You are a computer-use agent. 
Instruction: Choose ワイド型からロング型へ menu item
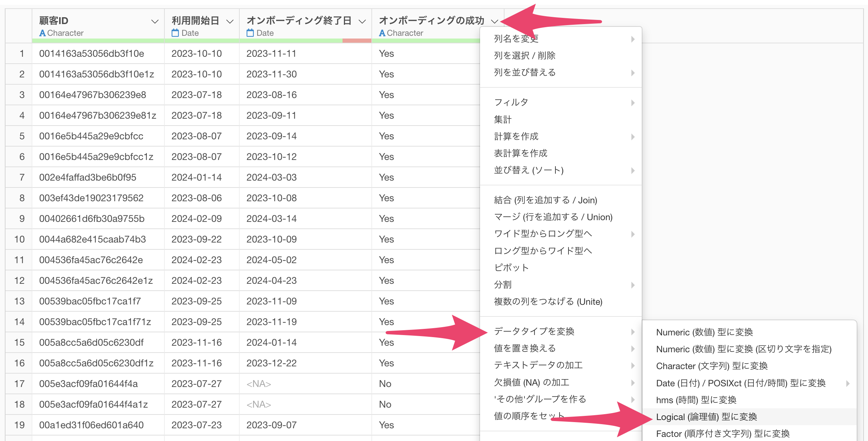click(x=561, y=234)
